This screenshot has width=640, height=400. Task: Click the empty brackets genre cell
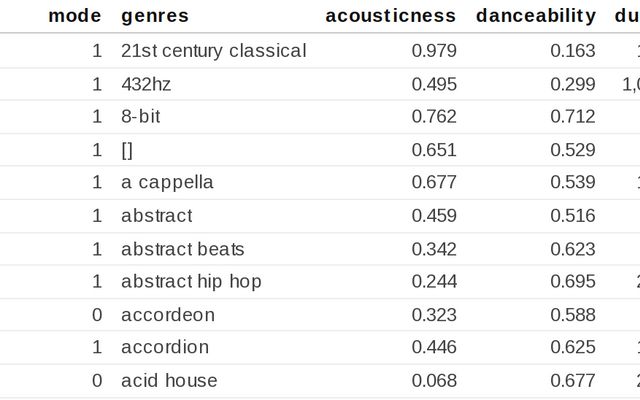point(127,150)
